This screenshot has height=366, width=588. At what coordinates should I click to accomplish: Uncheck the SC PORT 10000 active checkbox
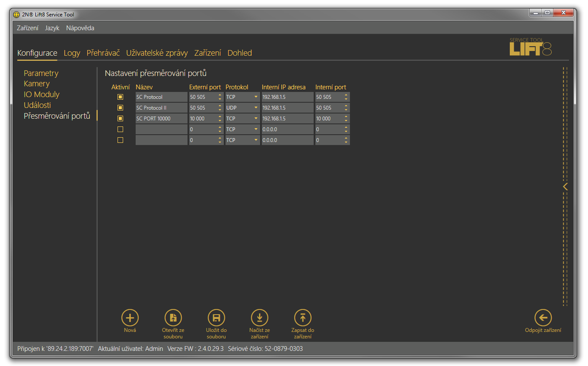click(x=121, y=118)
